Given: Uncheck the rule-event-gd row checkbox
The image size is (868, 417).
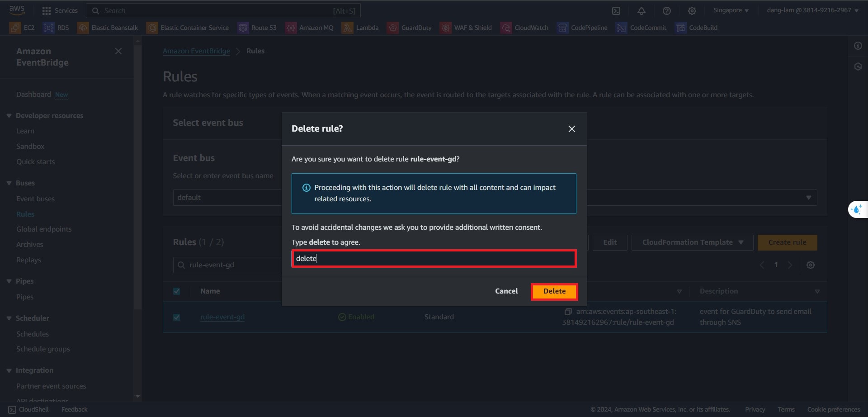Looking at the screenshot, I should (x=177, y=317).
